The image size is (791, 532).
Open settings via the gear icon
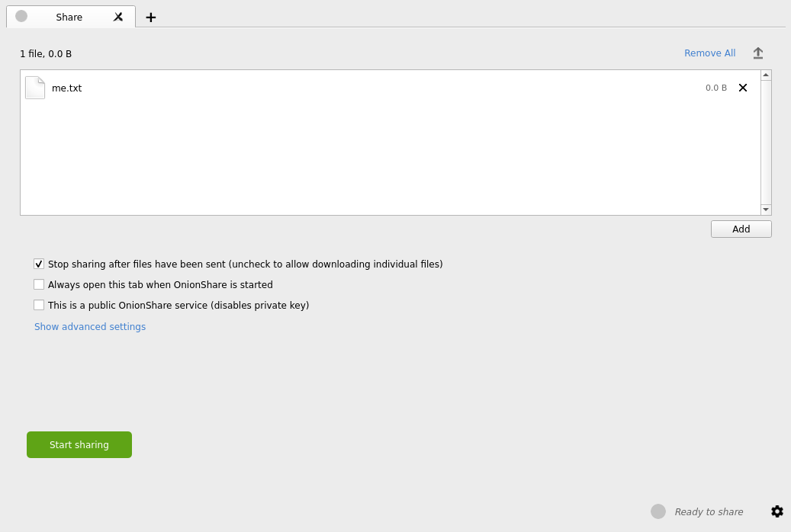coord(777,511)
